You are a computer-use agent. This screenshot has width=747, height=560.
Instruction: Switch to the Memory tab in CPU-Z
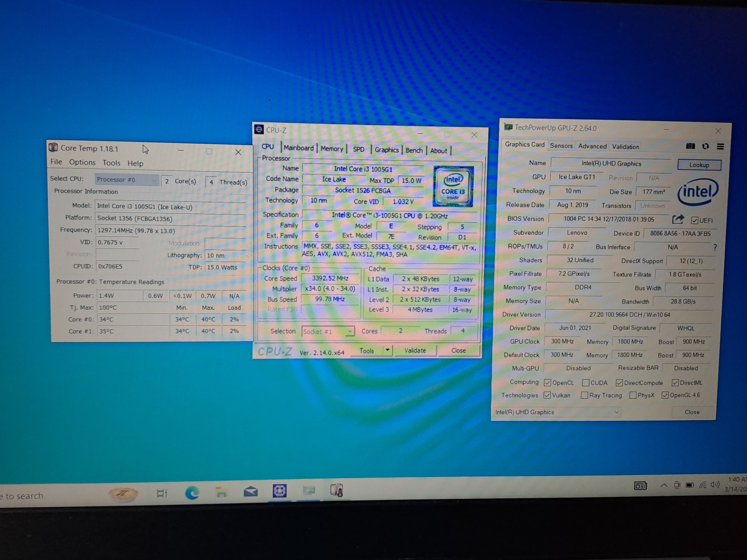click(x=332, y=149)
